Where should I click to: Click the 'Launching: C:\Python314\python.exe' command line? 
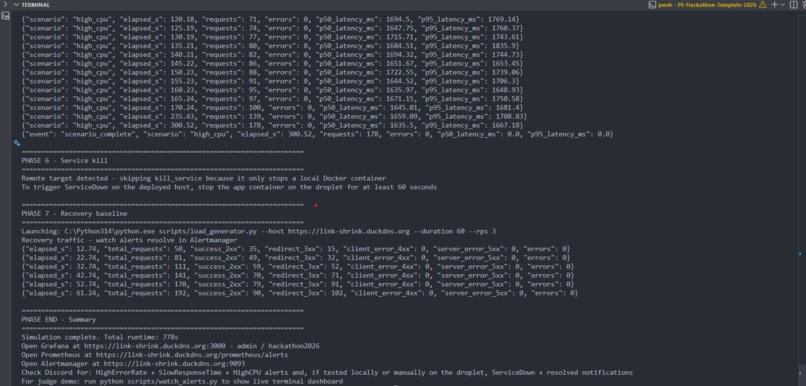click(259, 231)
